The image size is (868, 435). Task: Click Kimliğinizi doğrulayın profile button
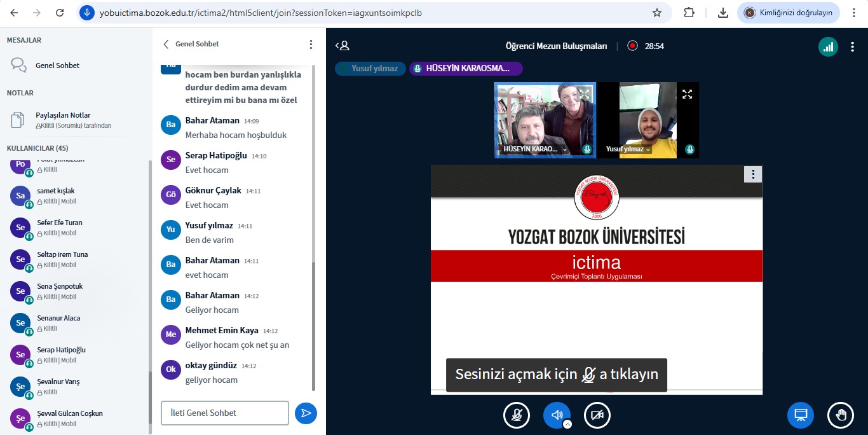(x=788, y=13)
